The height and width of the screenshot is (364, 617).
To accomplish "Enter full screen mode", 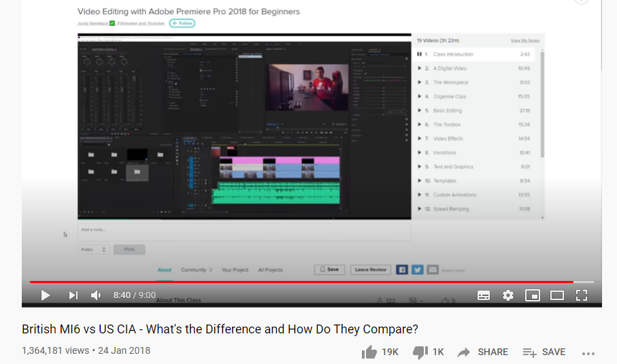I will (582, 295).
